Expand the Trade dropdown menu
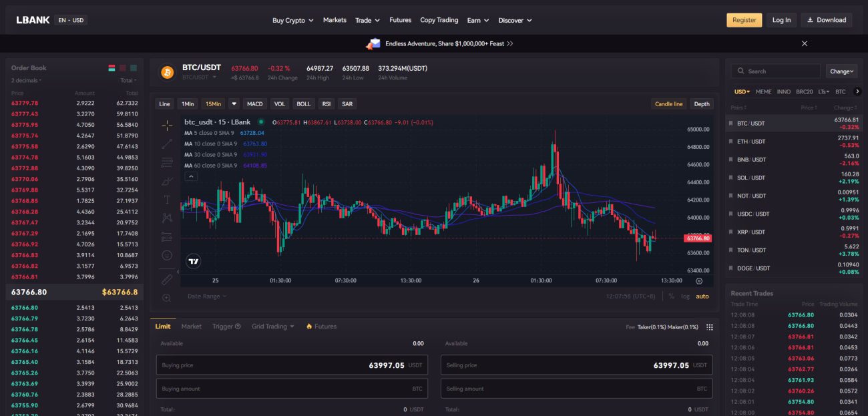Viewport: 868px width, 416px height. 367,21
